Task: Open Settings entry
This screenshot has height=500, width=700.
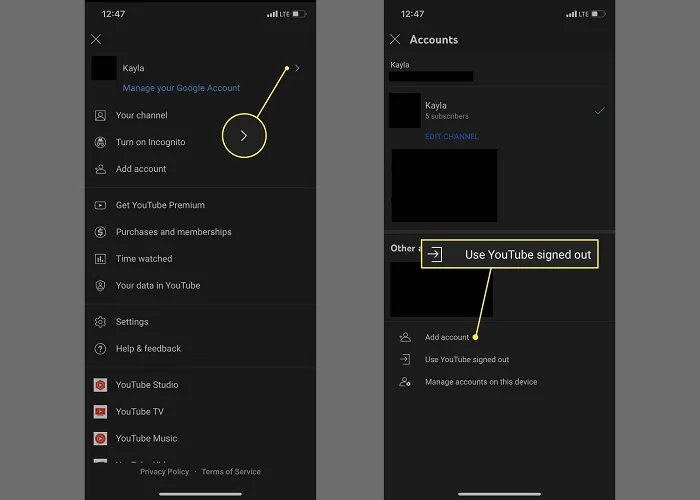Action: 132,321
